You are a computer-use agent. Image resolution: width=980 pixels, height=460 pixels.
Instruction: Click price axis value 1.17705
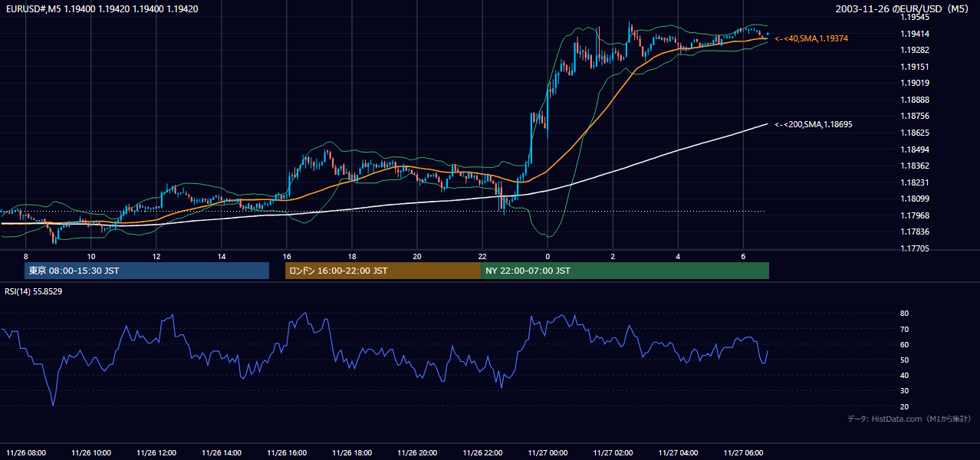click(915, 248)
